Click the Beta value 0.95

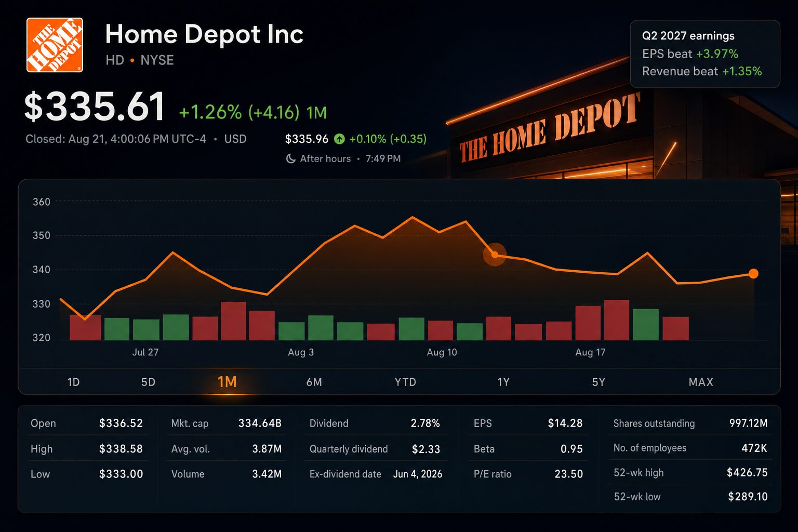point(571,448)
